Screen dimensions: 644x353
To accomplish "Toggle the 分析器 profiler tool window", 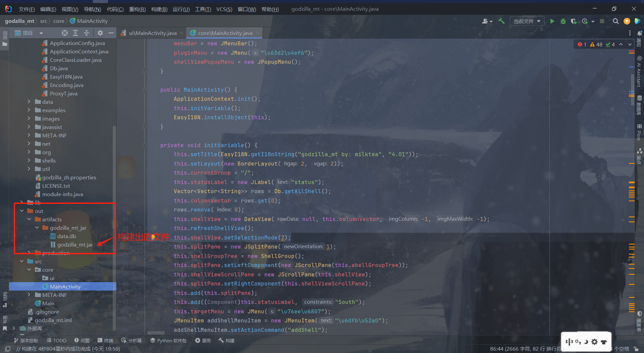I will (131, 340).
